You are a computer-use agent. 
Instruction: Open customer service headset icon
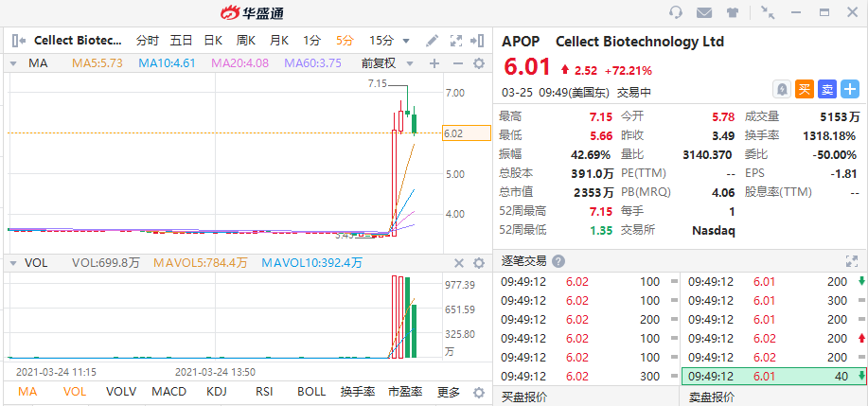(676, 12)
